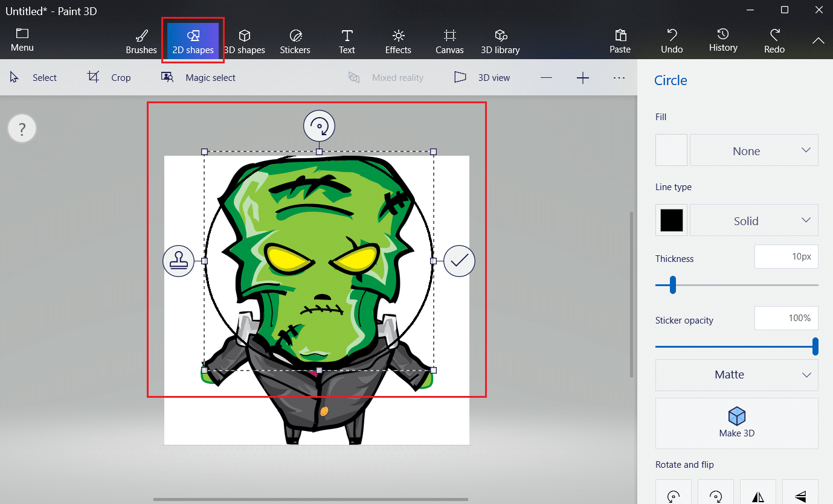
Task: Click the Sticker opacity slider handle
Action: (815, 346)
